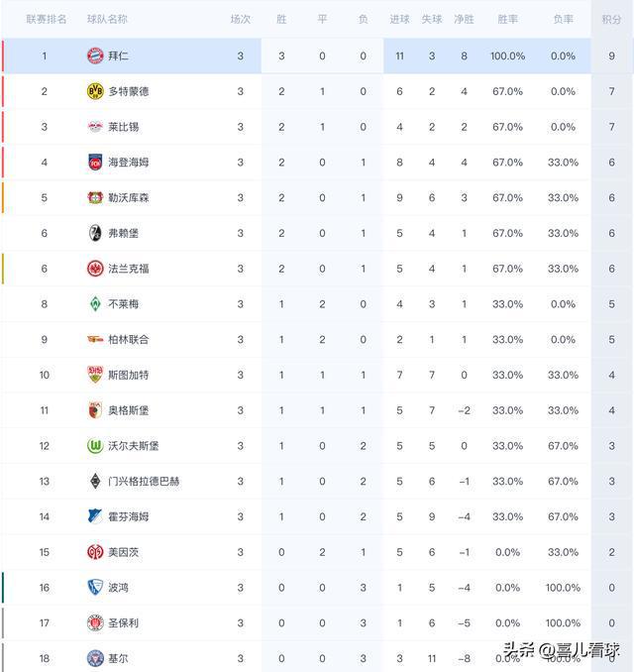This screenshot has height=672, width=634.
Task: Click the Bayern Munich club logo
Action: click(95, 56)
